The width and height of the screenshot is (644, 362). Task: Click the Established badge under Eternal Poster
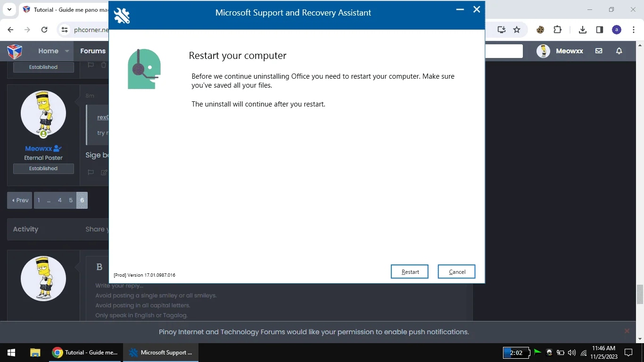tap(43, 168)
